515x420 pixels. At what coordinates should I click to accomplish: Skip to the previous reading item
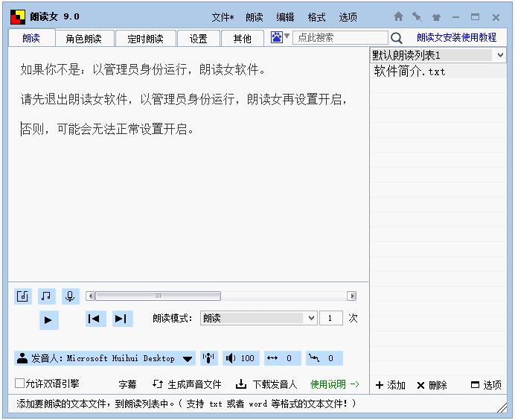96,319
